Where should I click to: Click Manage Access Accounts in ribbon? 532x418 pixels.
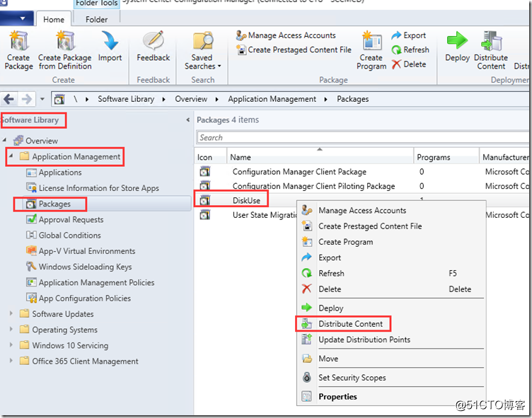pyautogui.click(x=286, y=35)
